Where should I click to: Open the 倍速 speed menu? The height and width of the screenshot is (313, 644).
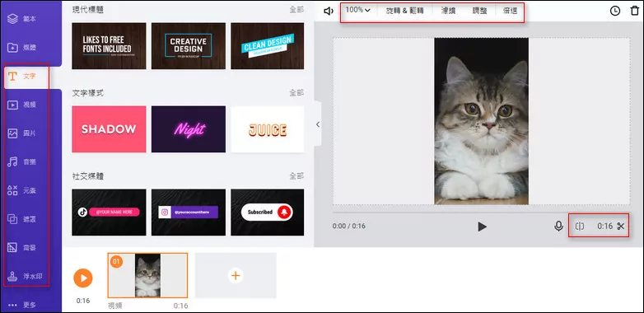coord(510,11)
